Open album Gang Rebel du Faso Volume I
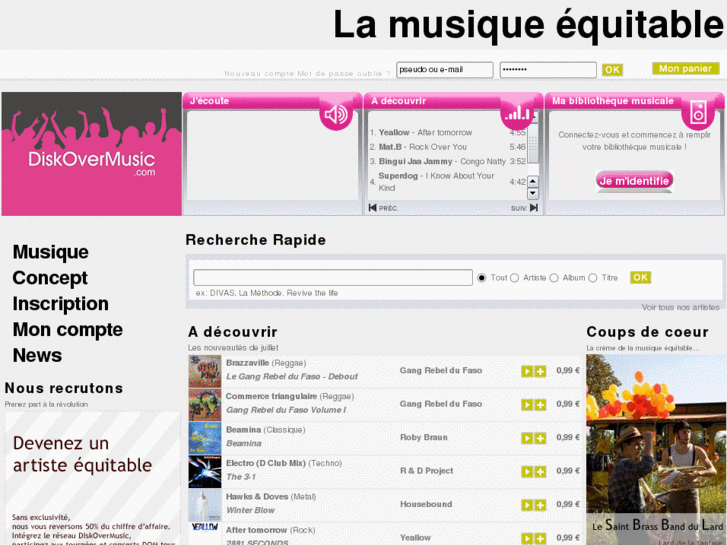 (286, 410)
